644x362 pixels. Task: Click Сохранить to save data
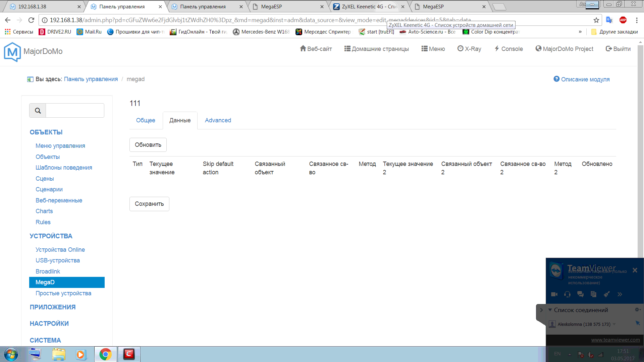click(x=149, y=204)
